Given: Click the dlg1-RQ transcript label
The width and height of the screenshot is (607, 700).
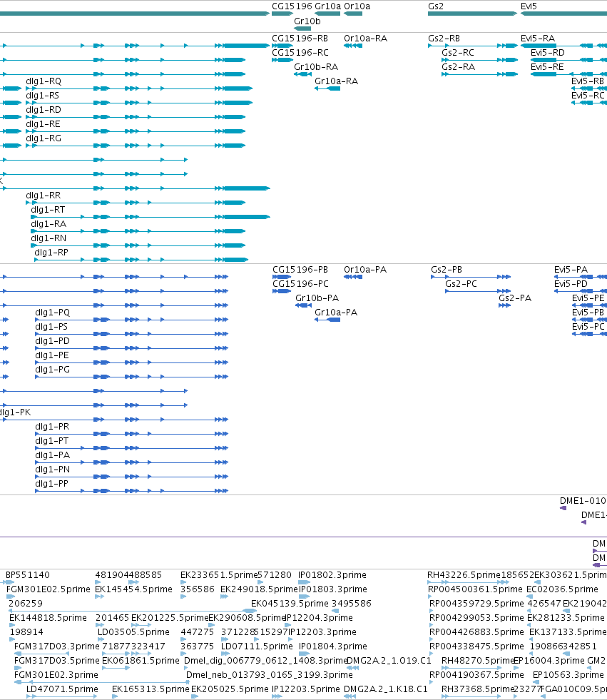Looking at the screenshot, I should point(44,81).
